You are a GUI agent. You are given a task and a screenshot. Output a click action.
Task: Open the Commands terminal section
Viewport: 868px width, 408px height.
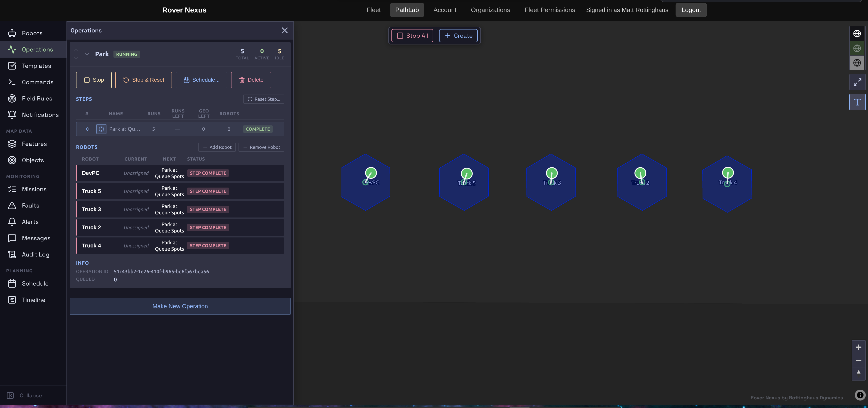click(x=33, y=82)
